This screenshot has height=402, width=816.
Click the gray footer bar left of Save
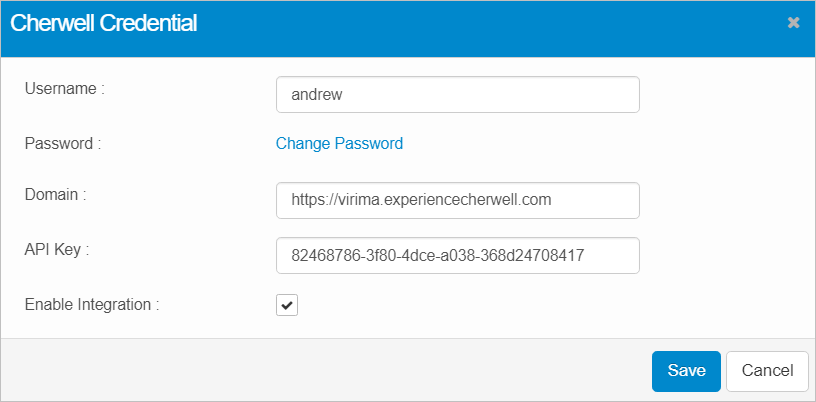(320, 370)
